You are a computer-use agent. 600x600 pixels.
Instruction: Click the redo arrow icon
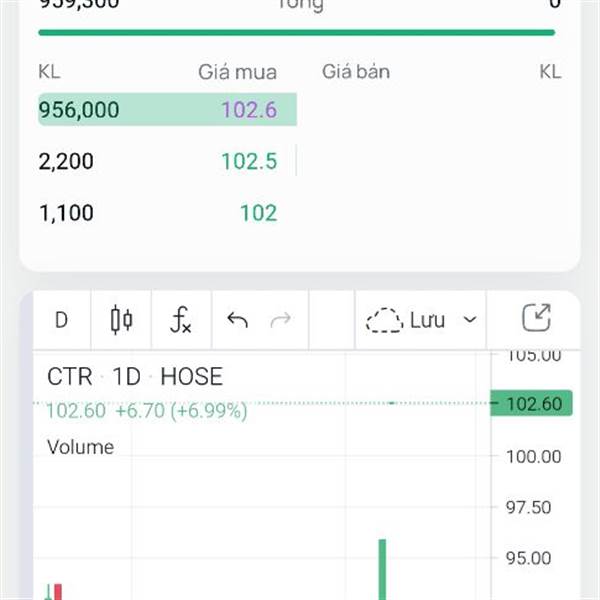tap(281, 320)
